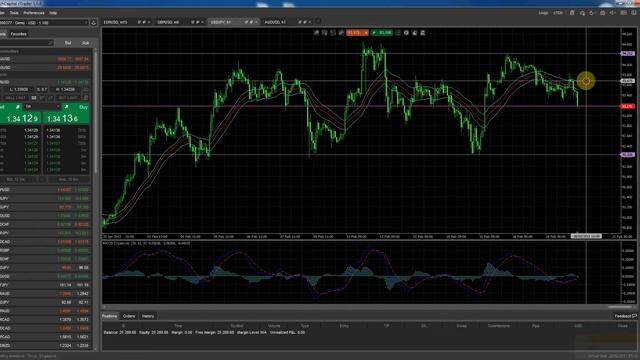Click the Bid column header
Screen dimensions: 640x360
68,43
